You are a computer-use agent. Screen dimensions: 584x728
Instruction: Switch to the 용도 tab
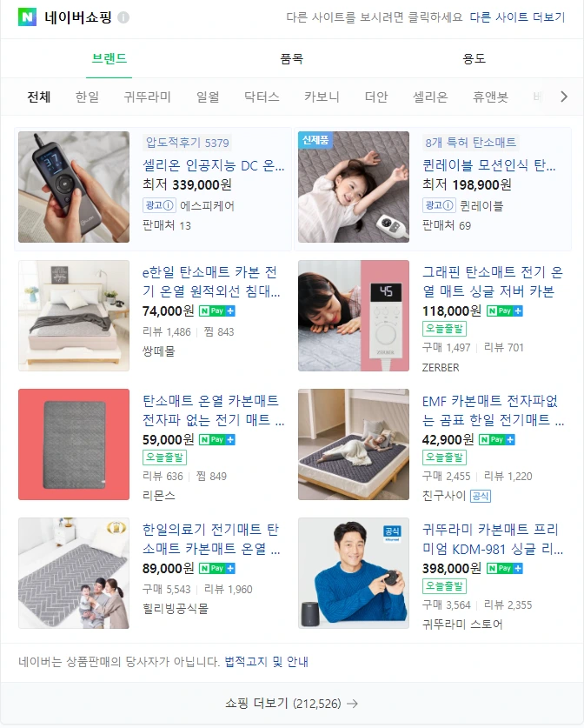point(474,58)
